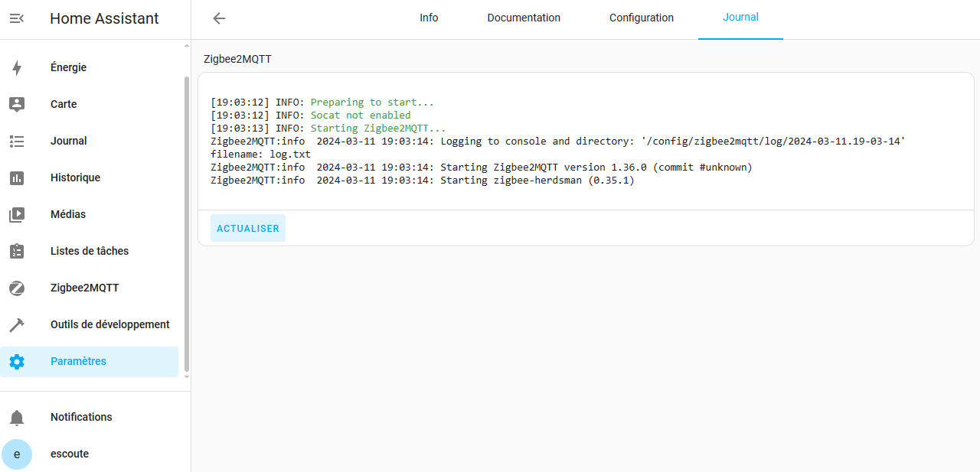Select Paramètres in the sidebar
The width and height of the screenshot is (980, 472).
point(89,361)
